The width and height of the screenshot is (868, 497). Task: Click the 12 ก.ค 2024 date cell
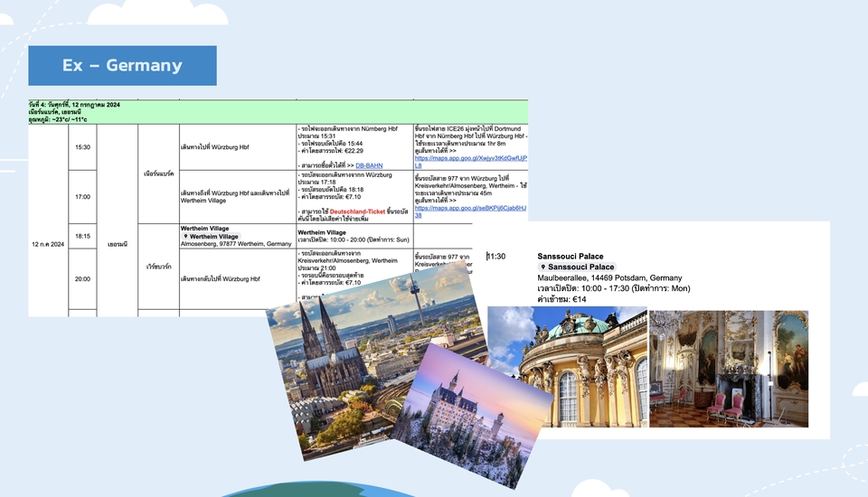pyautogui.click(x=48, y=244)
